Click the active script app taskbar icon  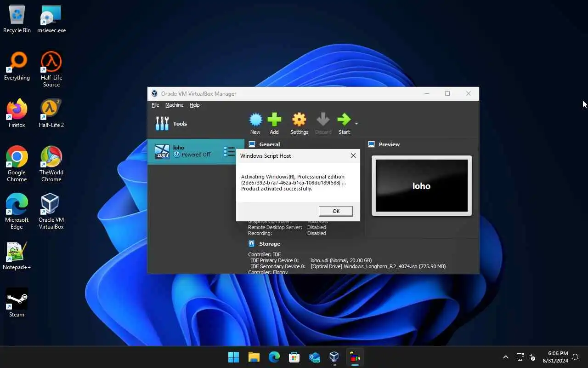(355, 357)
